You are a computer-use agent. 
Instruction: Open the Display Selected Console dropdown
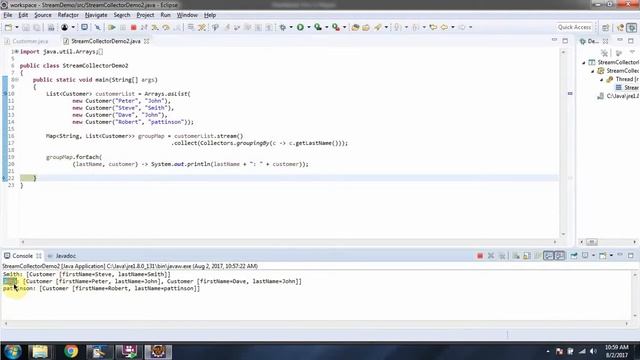tap(593, 256)
